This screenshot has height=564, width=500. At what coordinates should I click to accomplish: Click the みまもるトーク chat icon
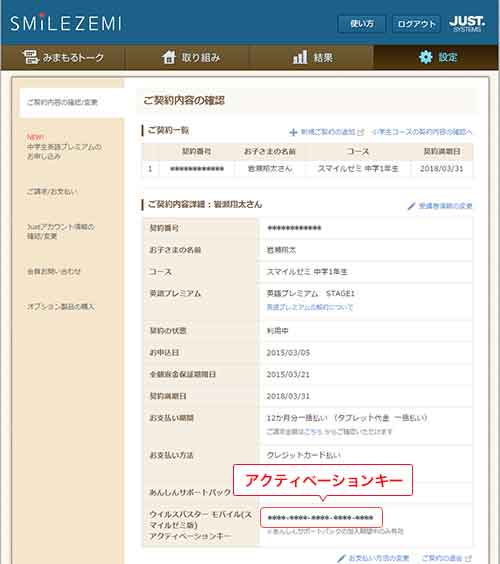click(30, 57)
